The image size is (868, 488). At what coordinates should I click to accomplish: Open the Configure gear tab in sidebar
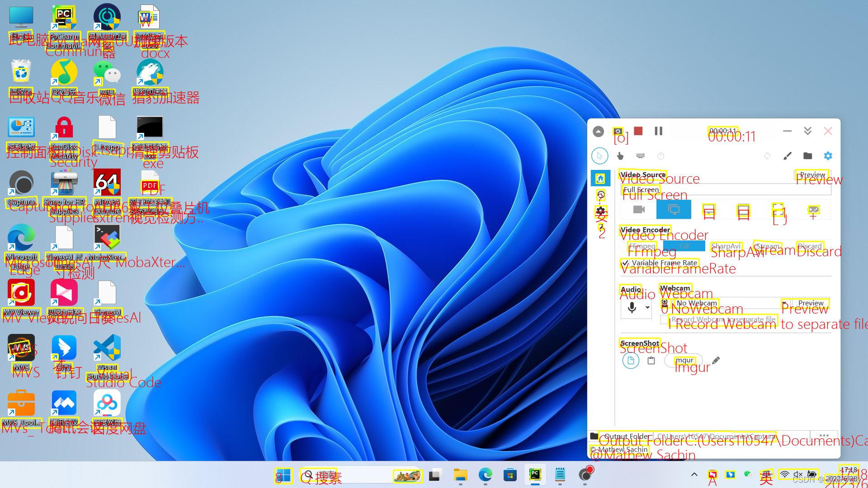pos(601,211)
